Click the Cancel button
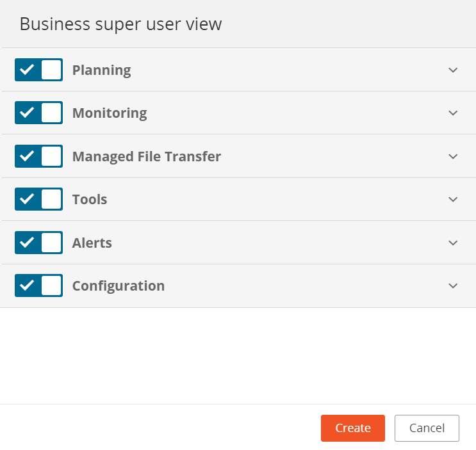476x450 pixels. click(427, 428)
